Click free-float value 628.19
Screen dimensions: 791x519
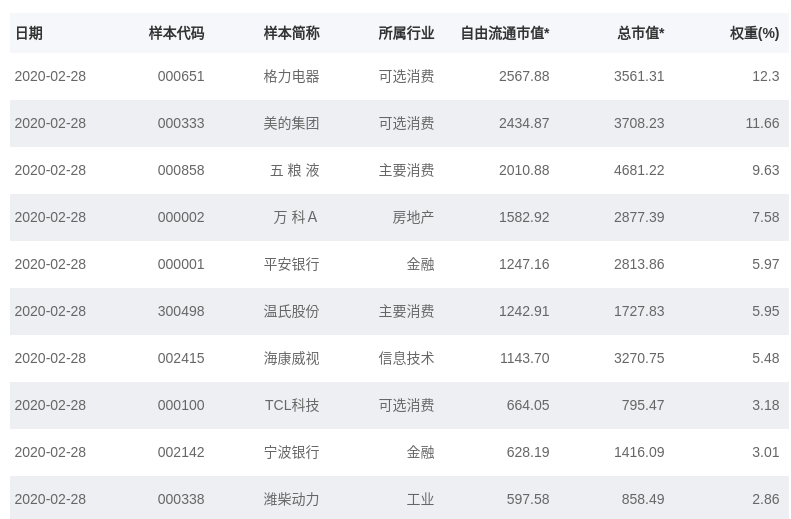(x=528, y=451)
